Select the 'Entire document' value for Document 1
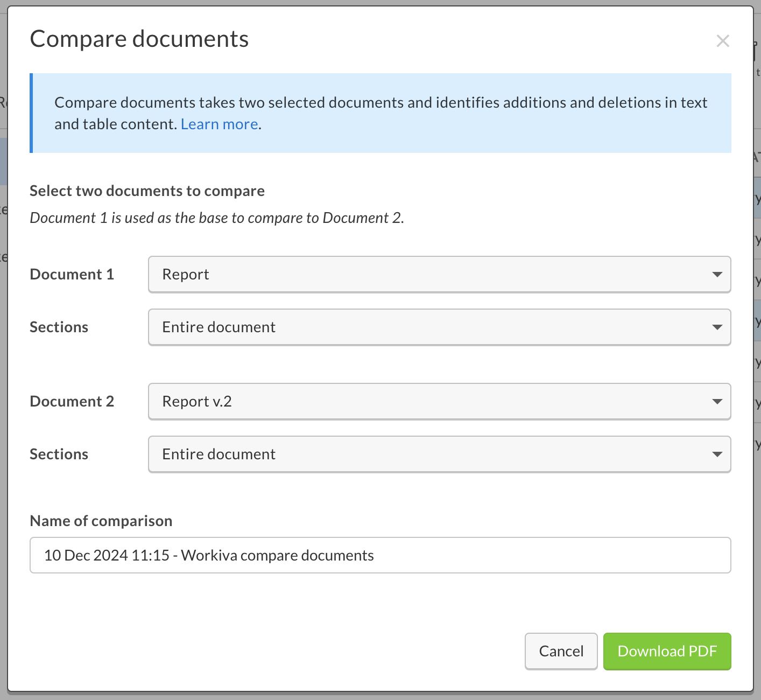761x700 pixels. click(219, 327)
